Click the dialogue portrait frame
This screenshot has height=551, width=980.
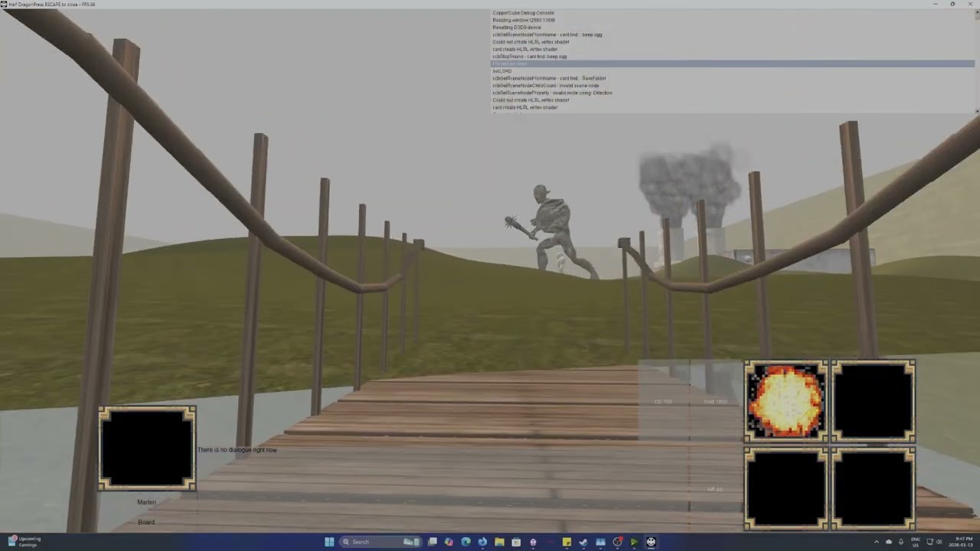coord(147,448)
